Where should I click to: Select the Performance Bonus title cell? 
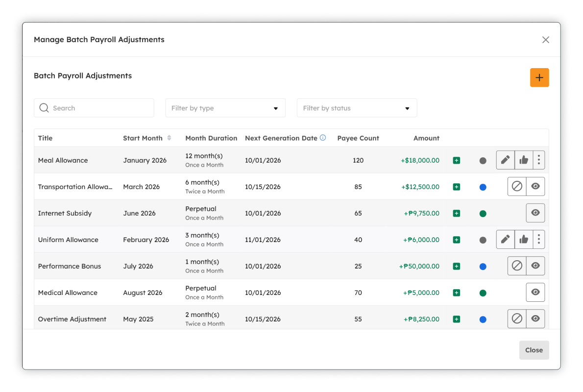(70, 266)
